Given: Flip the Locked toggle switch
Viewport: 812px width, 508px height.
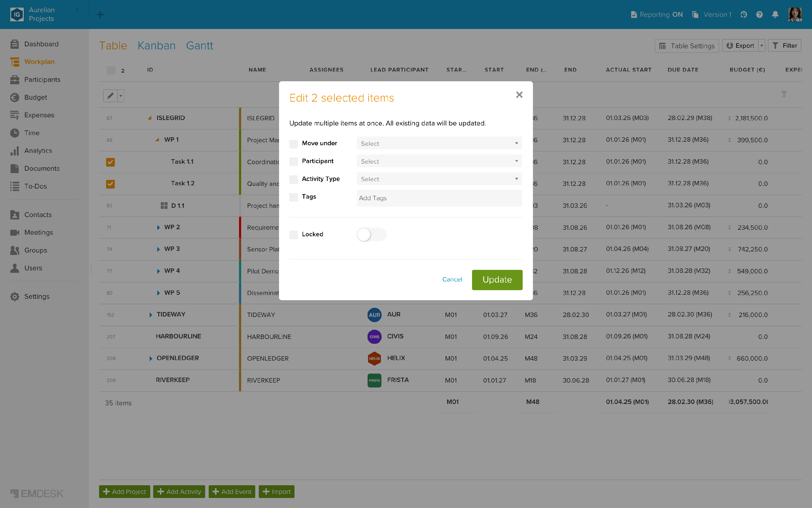Looking at the screenshot, I should (x=371, y=235).
